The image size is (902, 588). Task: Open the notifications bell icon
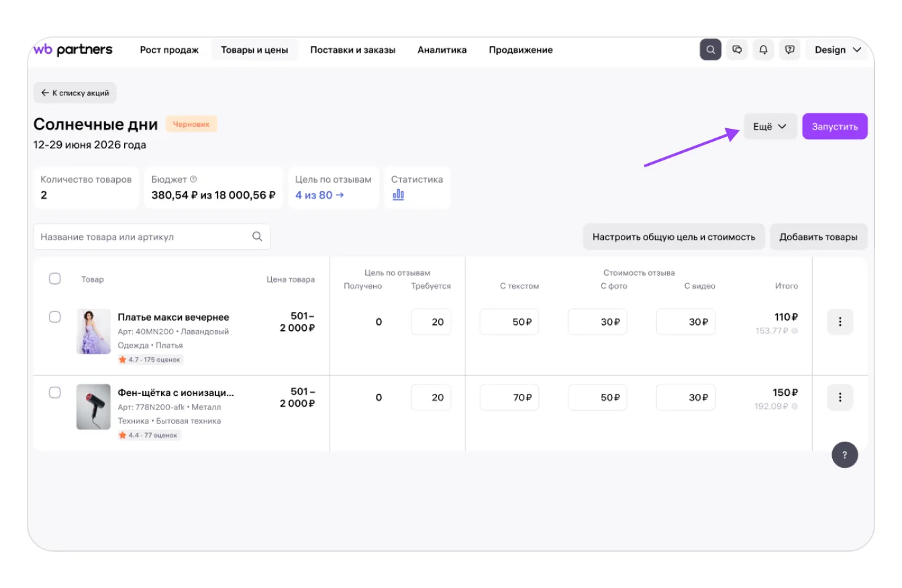click(x=763, y=50)
